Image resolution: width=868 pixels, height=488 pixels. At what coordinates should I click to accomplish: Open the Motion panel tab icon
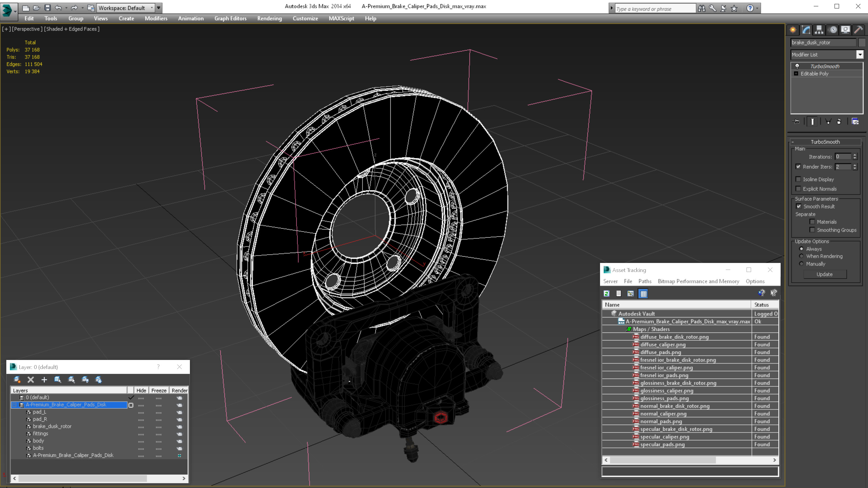click(833, 30)
